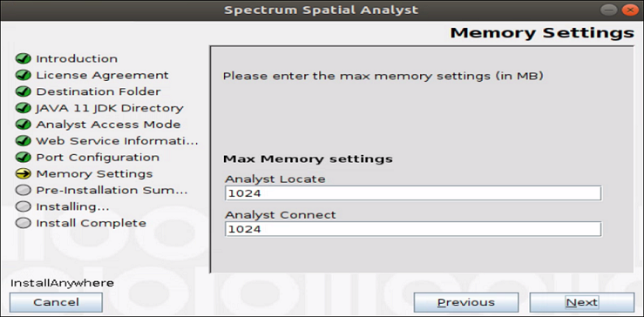
Task: Click the green checkmark beside Introduction
Action: [24, 58]
